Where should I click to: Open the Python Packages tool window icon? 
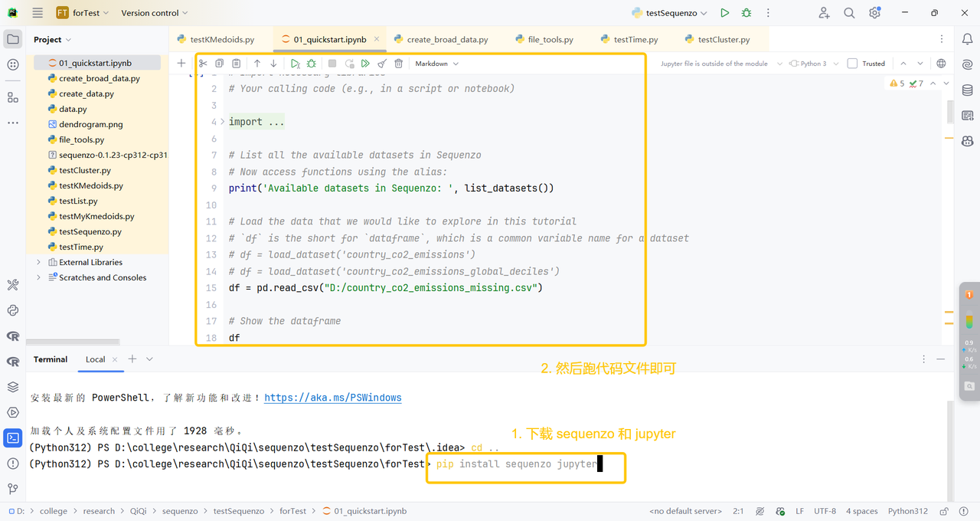(x=13, y=387)
